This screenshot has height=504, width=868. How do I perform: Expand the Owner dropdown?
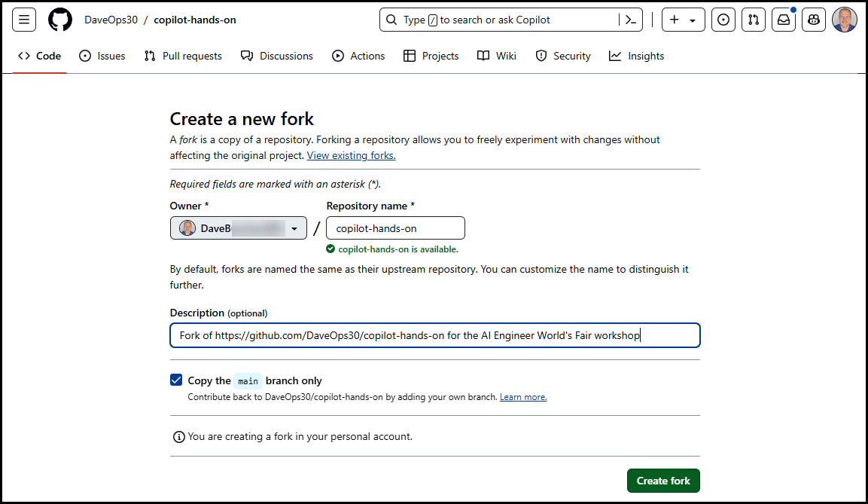[239, 228]
